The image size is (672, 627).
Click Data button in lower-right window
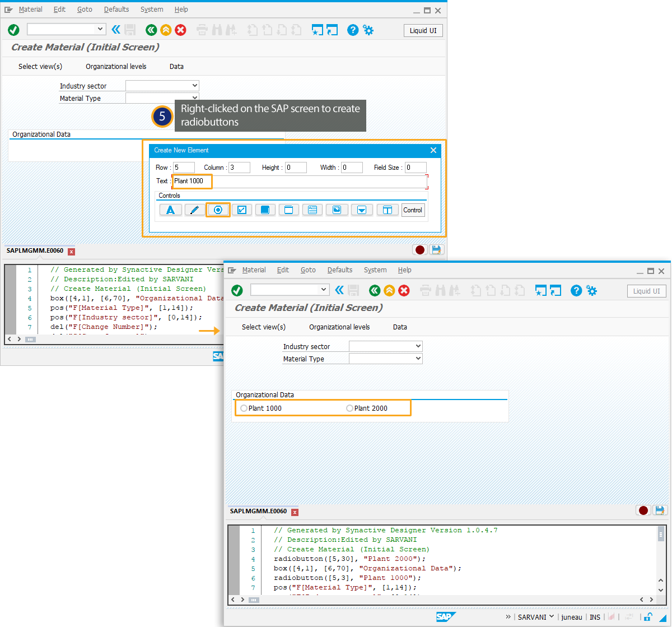[400, 327]
